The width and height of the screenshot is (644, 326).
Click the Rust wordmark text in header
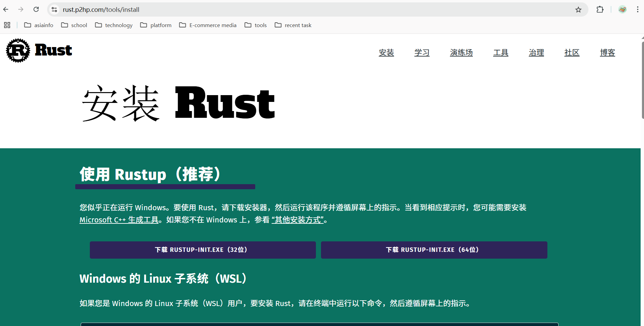pyautogui.click(x=54, y=50)
